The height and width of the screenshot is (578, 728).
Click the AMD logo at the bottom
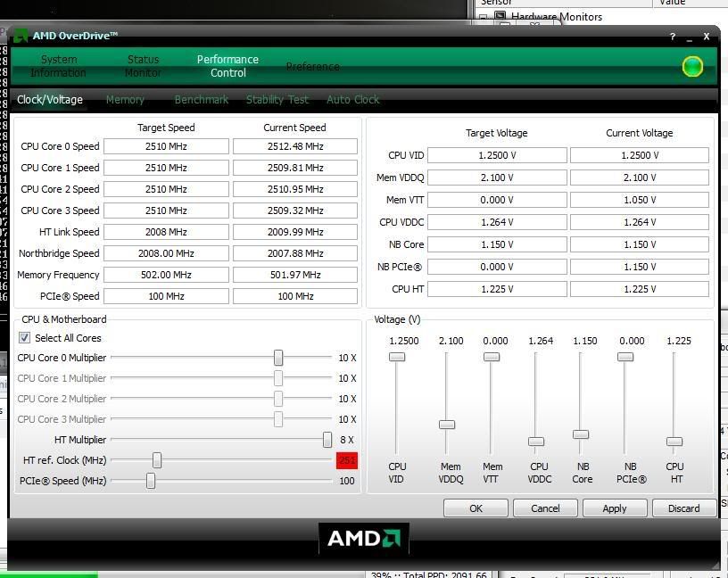[363, 539]
